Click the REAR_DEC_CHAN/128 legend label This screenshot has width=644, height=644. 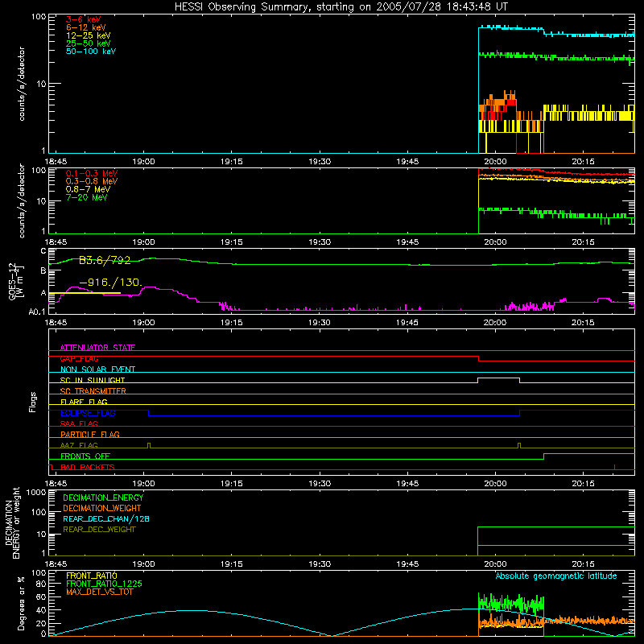coord(106,518)
